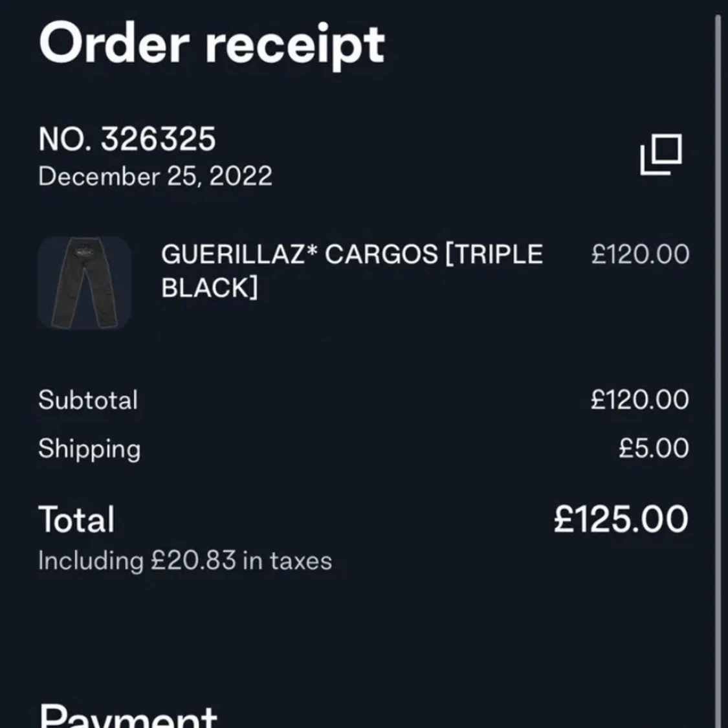
Task: Copy the order number using copy icon
Action: tap(661, 154)
